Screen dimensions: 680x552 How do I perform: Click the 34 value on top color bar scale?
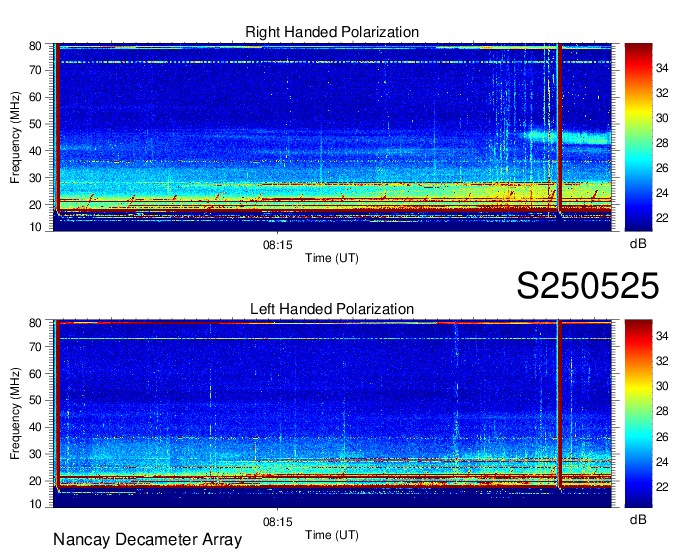tap(662, 68)
